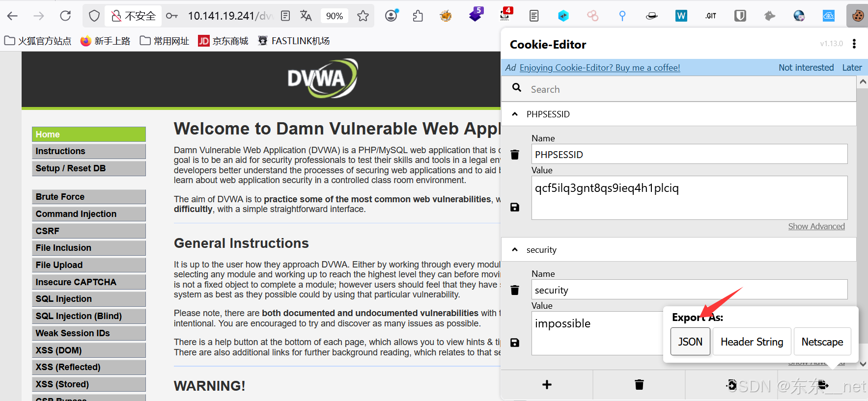Export cookies as Header String
This screenshot has height=401, width=868.
(752, 342)
